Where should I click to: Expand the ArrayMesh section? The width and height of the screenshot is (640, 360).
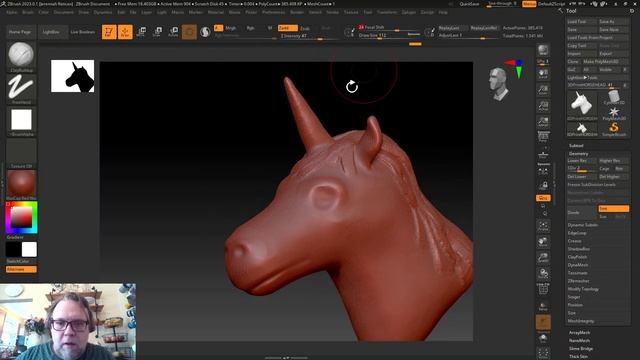point(580,333)
